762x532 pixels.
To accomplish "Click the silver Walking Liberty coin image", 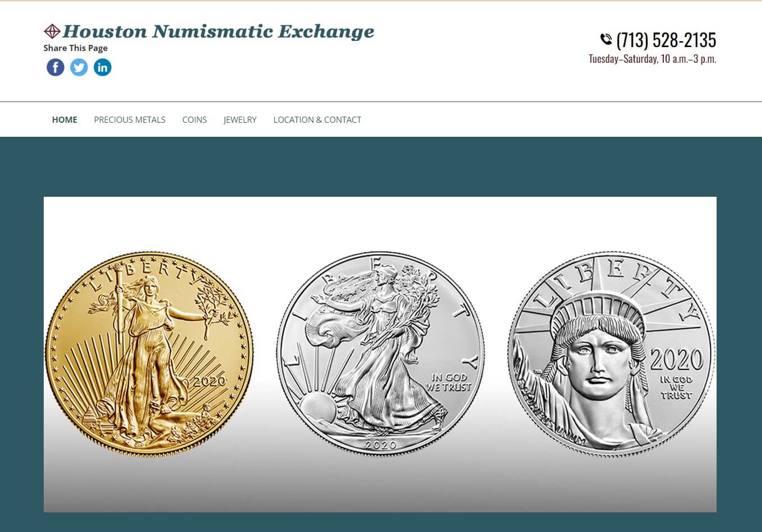I will click(381, 354).
